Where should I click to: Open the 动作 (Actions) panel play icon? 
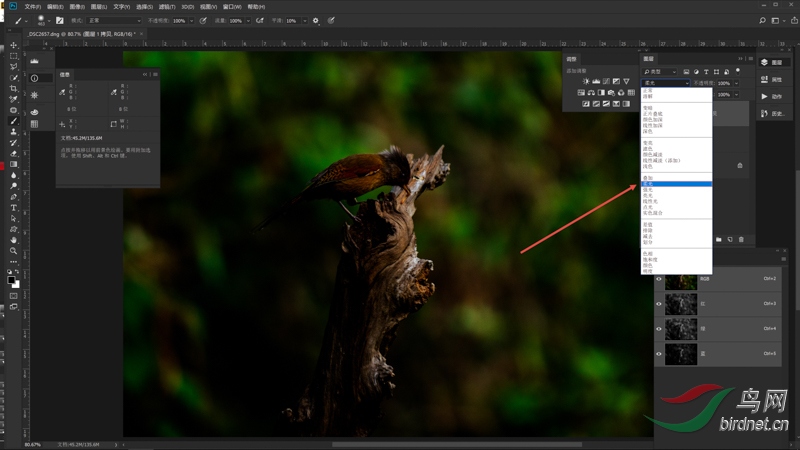point(764,96)
